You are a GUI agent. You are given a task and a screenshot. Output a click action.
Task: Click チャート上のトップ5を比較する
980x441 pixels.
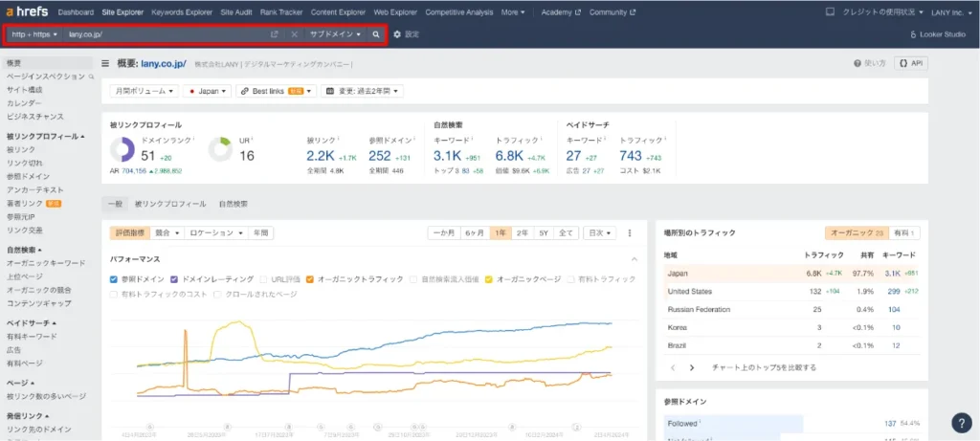764,367
